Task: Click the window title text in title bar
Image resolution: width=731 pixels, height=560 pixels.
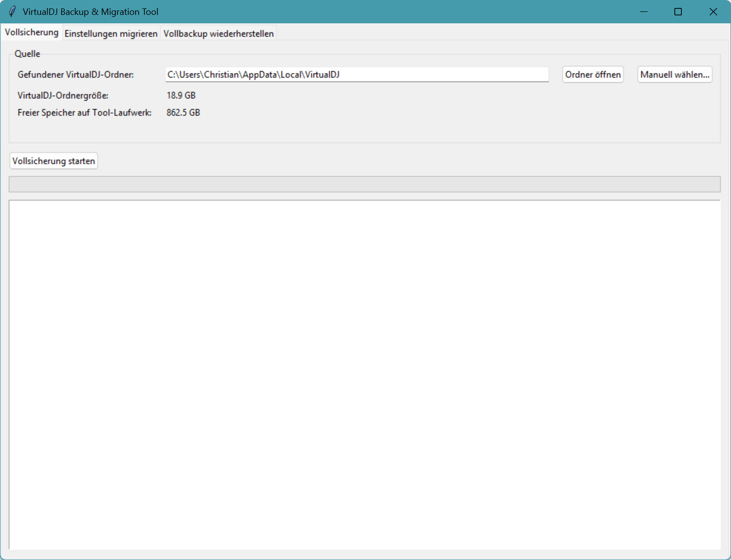Action: [90, 11]
